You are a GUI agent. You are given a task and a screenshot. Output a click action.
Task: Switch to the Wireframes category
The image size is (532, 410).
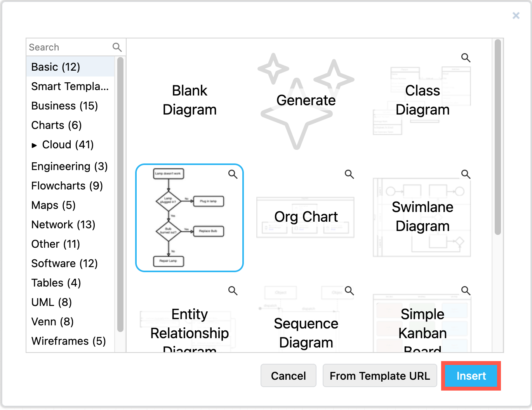[x=68, y=341]
